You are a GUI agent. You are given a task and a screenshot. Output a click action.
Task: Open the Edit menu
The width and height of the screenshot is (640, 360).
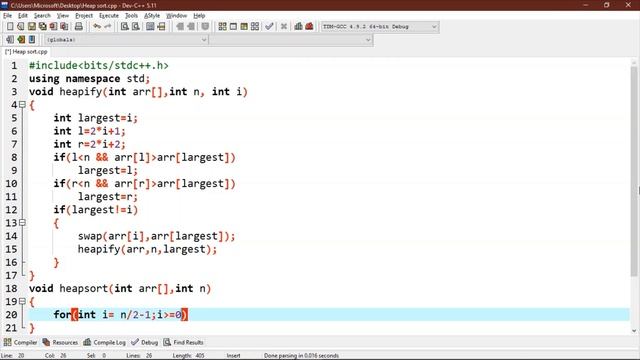pos(23,16)
